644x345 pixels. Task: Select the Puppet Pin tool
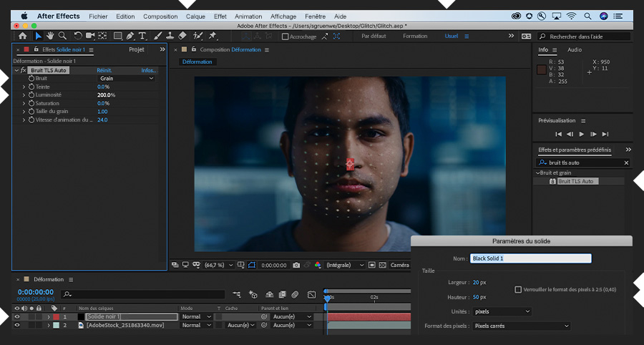[213, 36]
